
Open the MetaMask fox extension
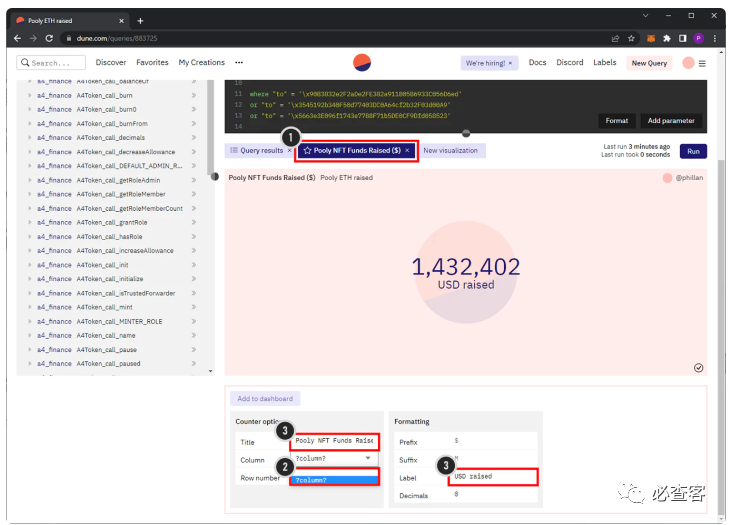point(651,39)
